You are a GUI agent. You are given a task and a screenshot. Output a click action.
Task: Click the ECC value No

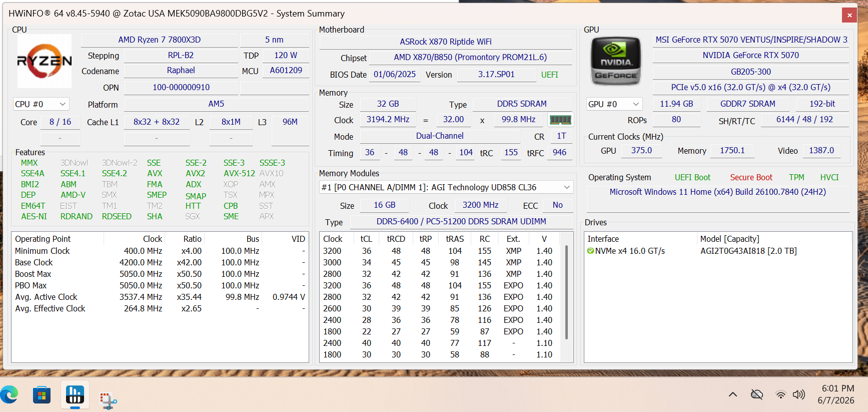point(558,205)
